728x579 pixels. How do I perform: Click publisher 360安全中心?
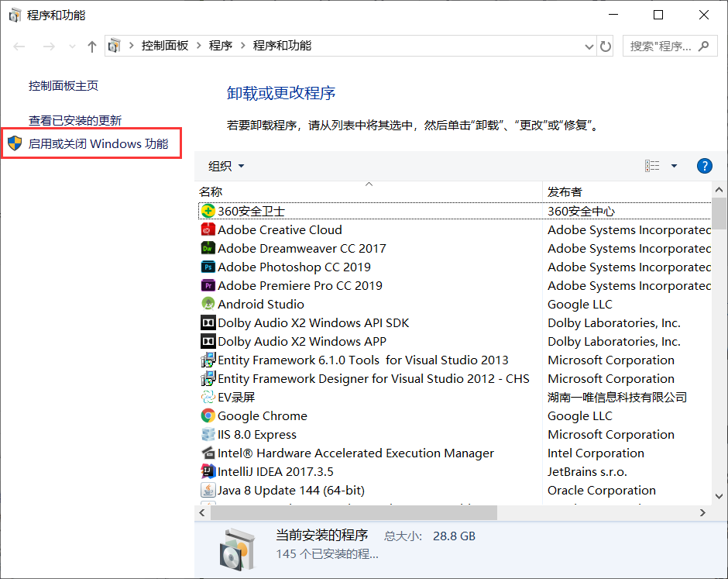point(581,211)
